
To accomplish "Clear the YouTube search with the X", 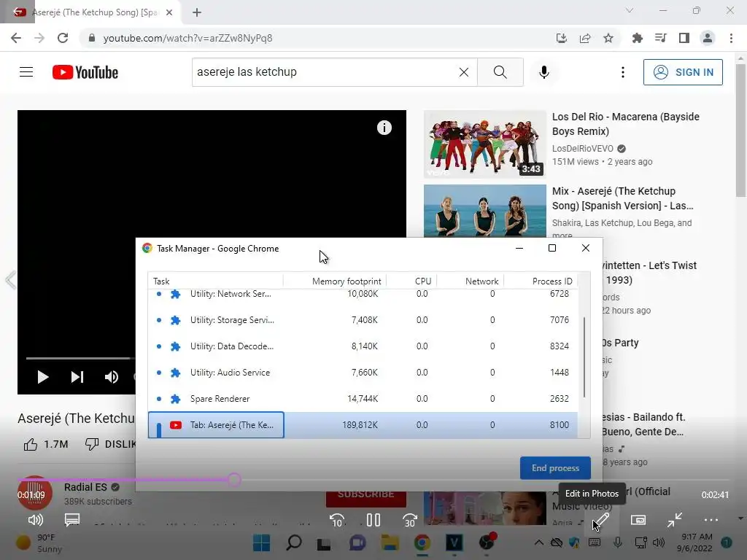I will coord(463,72).
